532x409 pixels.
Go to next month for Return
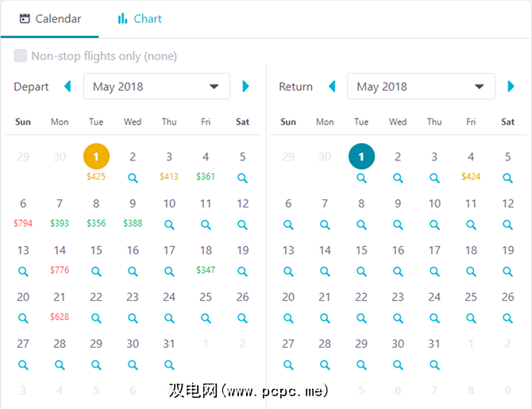click(511, 87)
